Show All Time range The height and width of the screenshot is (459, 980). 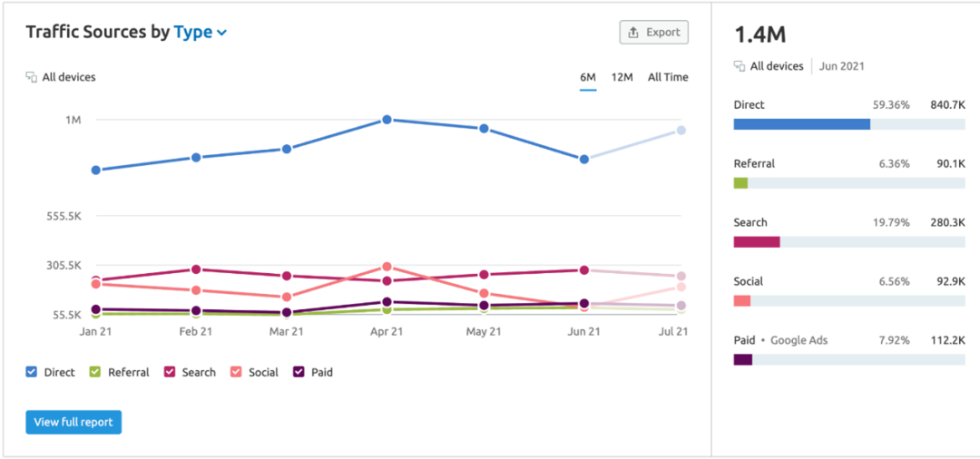click(668, 77)
